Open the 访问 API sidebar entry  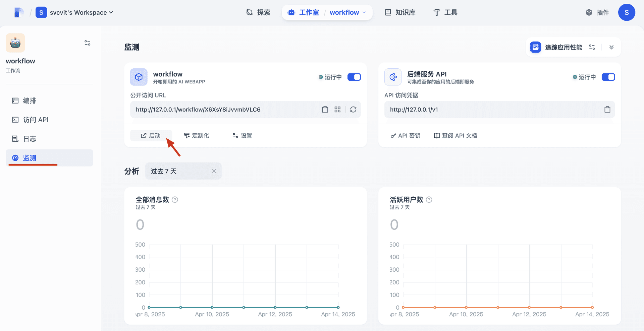click(x=36, y=120)
